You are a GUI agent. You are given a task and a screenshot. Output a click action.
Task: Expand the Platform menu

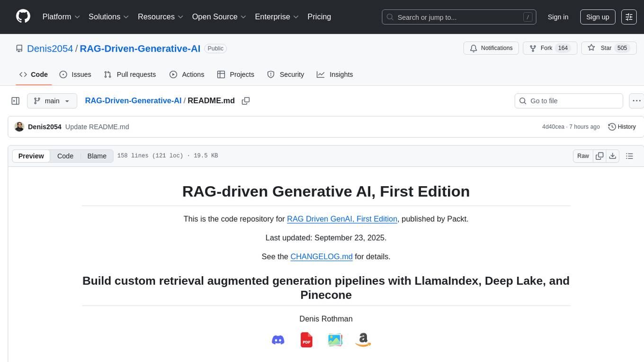pyautogui.click(x=61, y=17)
